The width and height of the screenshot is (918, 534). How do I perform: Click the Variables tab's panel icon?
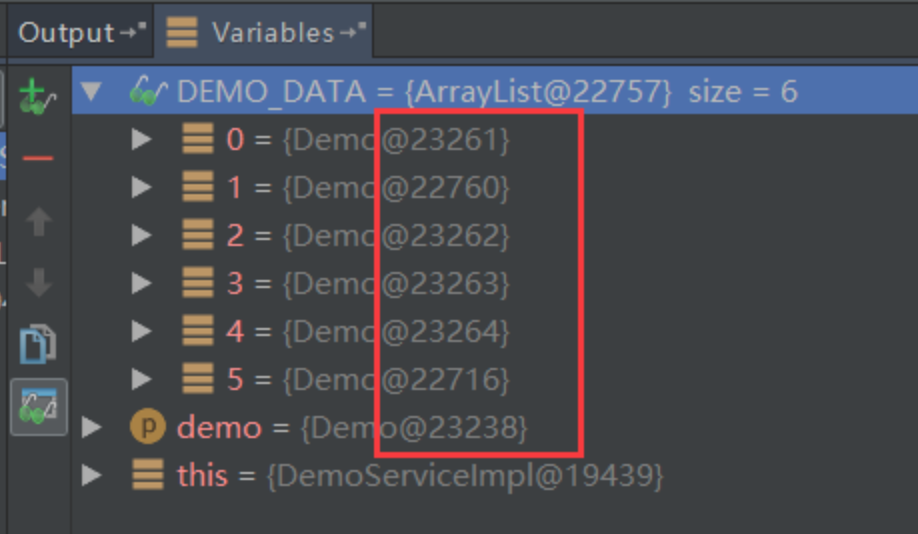tap(181, 32)
